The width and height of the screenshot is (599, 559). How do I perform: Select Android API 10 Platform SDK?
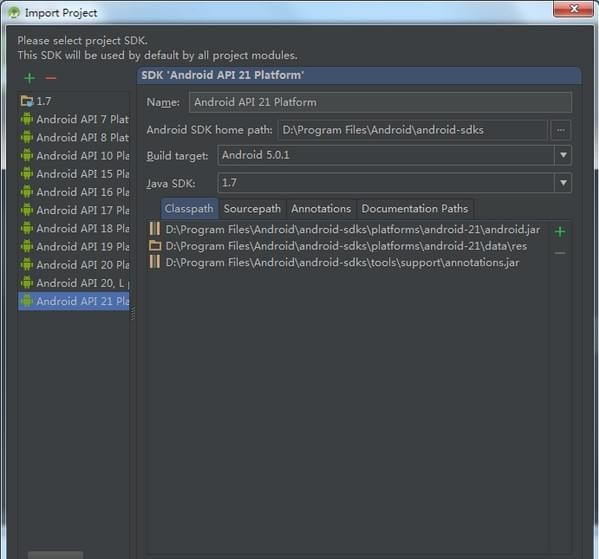point(74,156)
